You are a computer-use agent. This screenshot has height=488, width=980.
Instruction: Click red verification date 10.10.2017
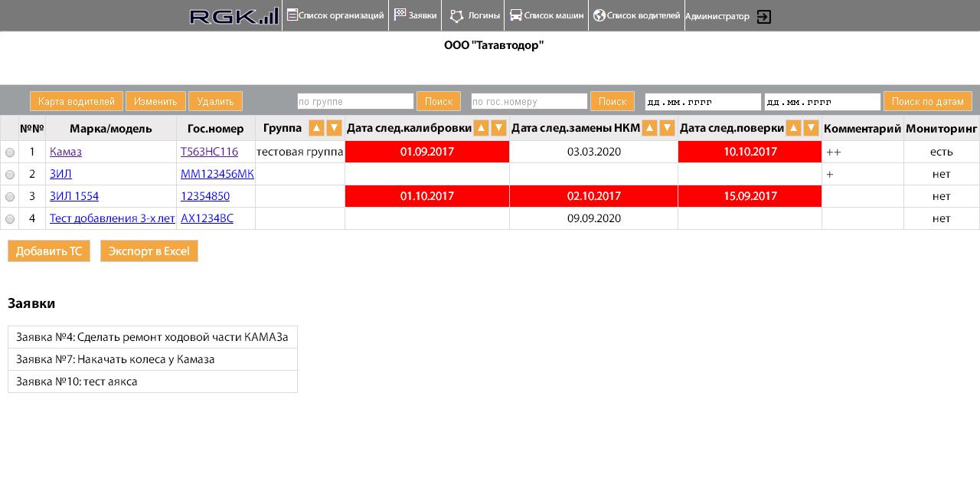click(x=750, y=152)
